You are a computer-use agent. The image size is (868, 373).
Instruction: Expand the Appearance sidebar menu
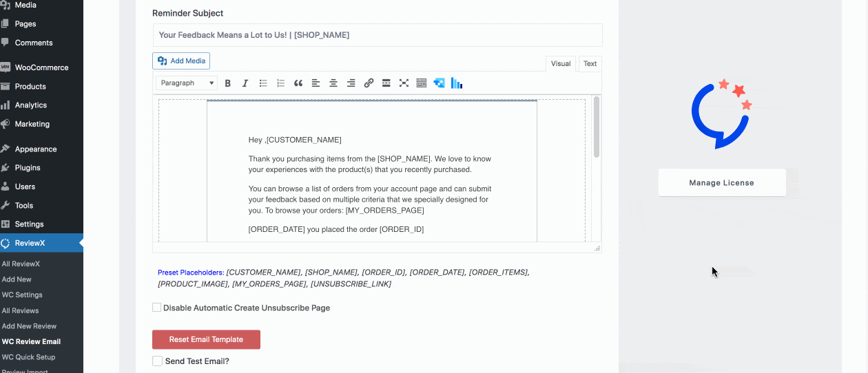click(x=36, y=149)
